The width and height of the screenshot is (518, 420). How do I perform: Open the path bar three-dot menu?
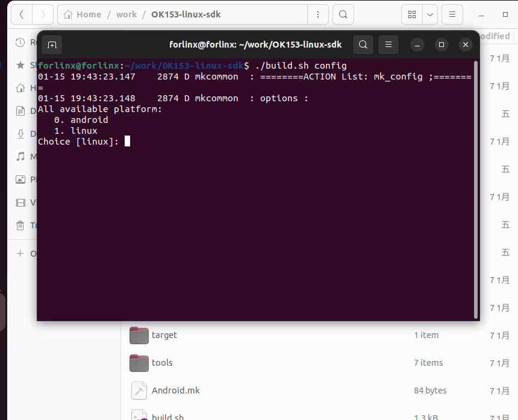coord(318,14)
